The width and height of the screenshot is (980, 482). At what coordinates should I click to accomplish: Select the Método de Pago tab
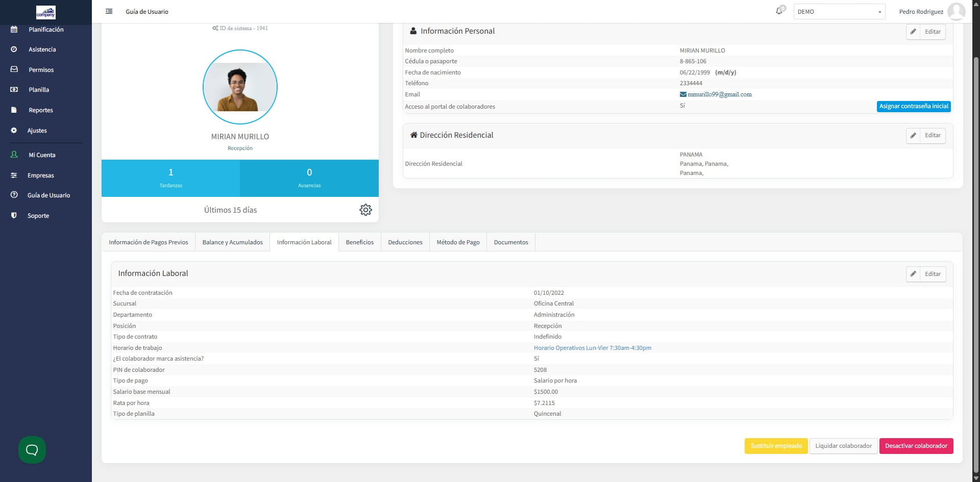458,242
